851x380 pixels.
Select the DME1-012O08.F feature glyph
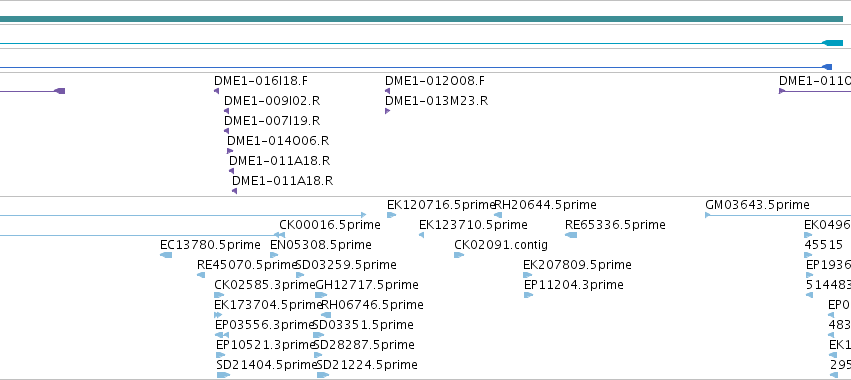pos(388,91)
